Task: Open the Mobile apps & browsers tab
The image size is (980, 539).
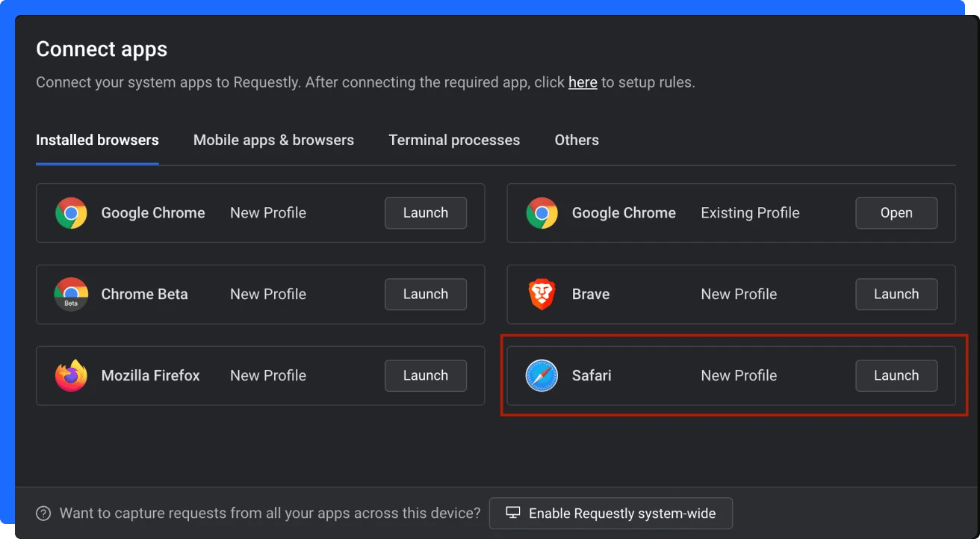Action: point(273,141)
